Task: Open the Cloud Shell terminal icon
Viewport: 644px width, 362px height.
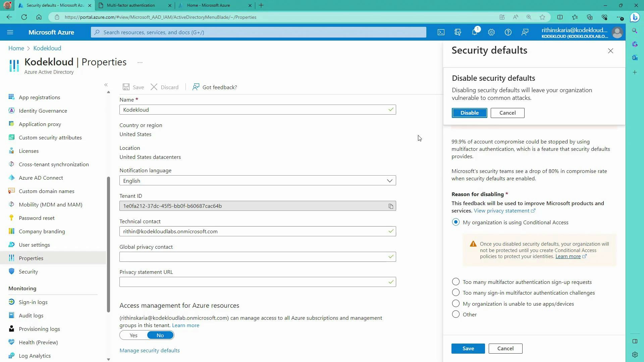Action: (441, 32)
